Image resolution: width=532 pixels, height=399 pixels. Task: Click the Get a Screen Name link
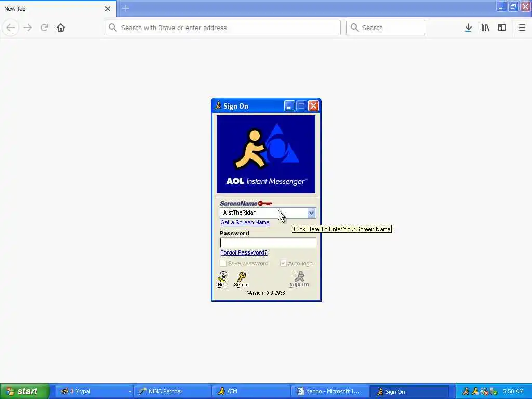[x=245, y=222]
